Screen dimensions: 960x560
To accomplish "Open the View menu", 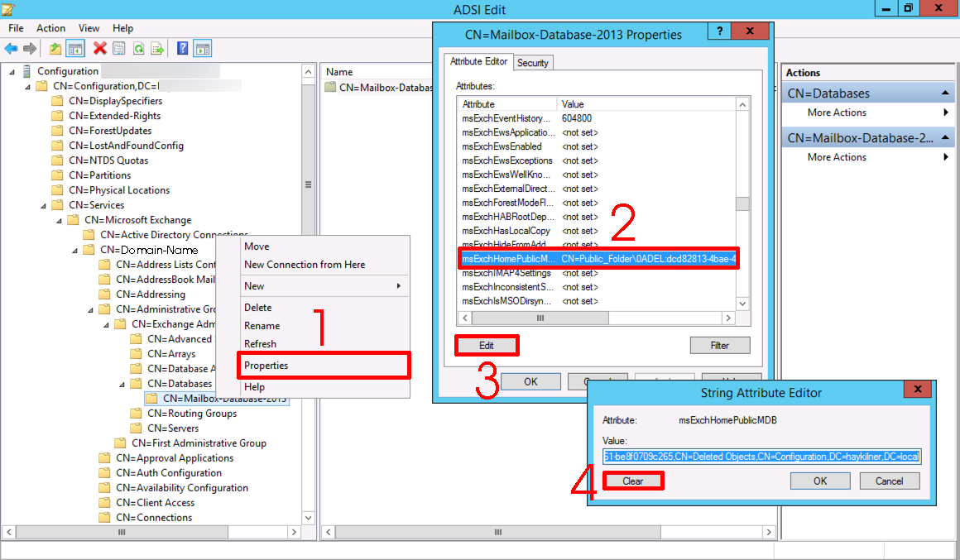I will [89, 28].
